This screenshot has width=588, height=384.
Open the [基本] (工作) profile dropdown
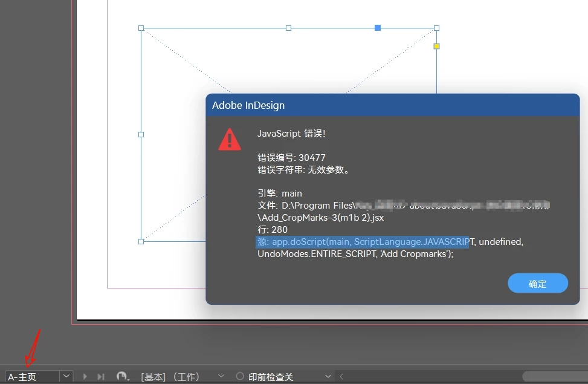coord(221,376)
